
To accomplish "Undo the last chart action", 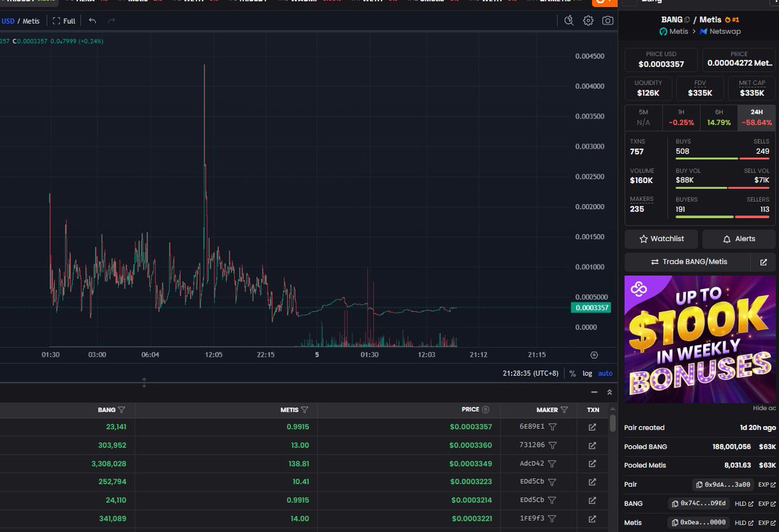I will [92, 21].
